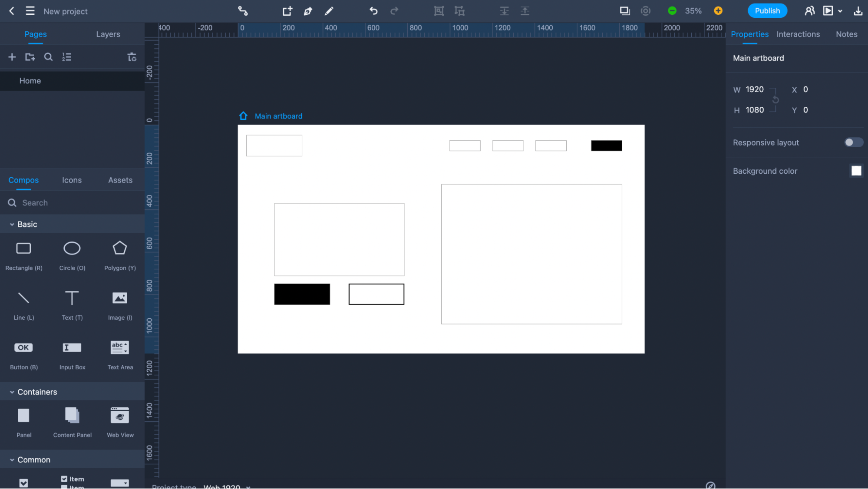The width and height of the screenshot is (868, 489).
Task: Open the Home page
Action: tap(30, 81)
